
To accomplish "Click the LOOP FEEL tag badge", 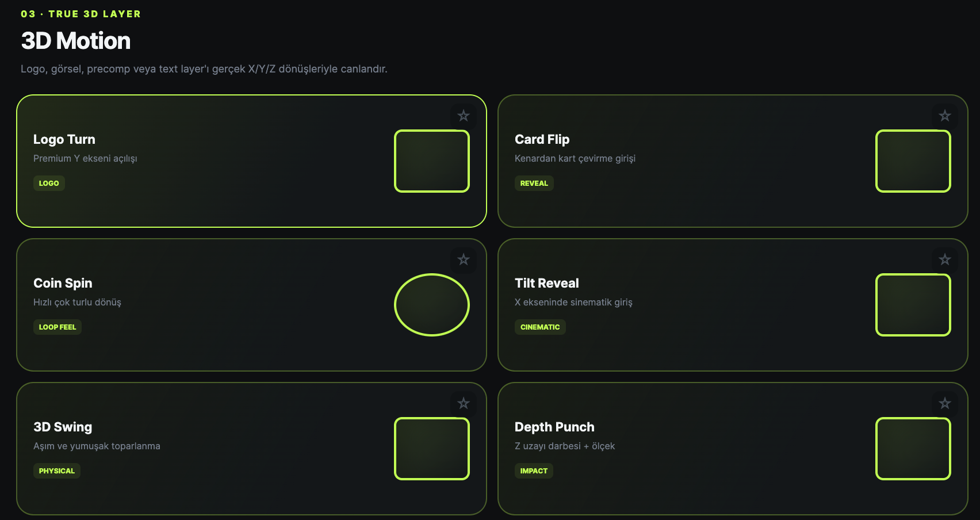I will click(x=58, y=327).
